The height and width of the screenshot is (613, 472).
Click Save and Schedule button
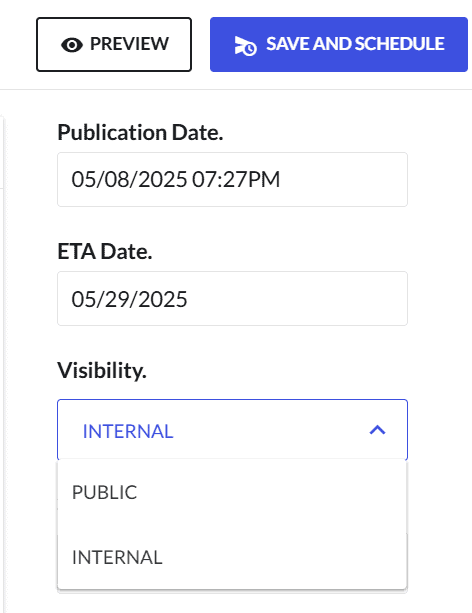339,44
